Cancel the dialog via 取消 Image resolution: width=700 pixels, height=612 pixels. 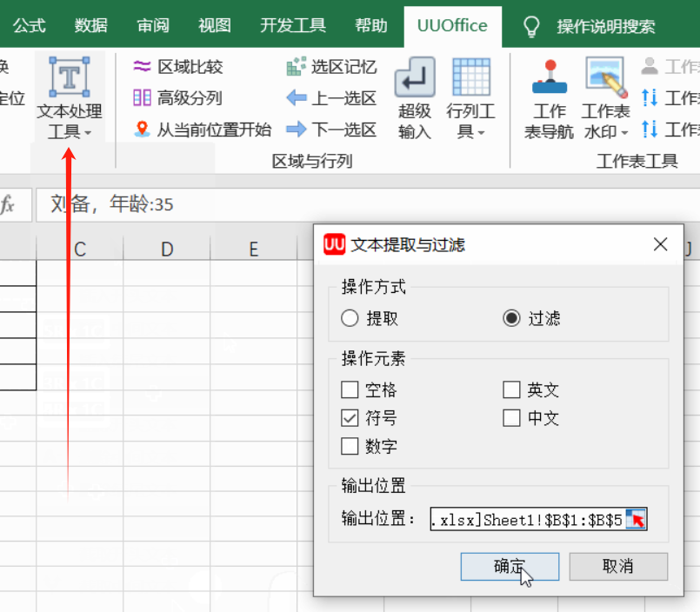point(619,565)
